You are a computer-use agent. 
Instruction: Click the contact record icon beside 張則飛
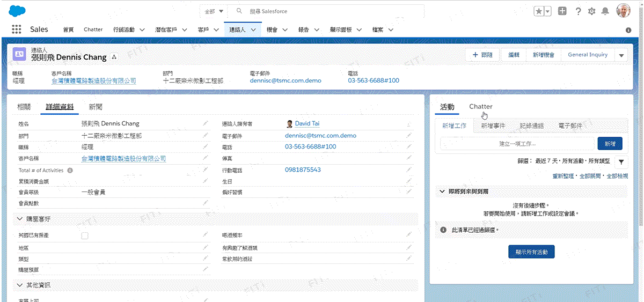pyautogui.click(x=19, y=54)
